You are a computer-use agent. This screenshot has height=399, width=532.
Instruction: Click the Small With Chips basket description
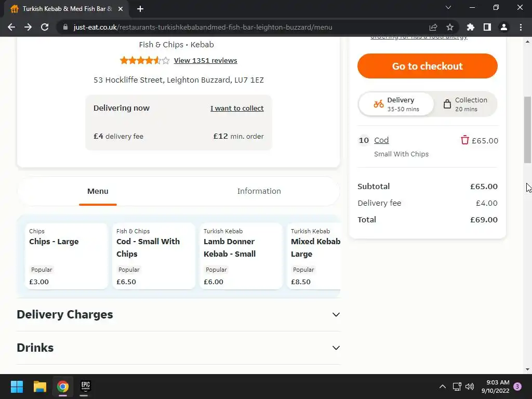(x=401, y=154)
